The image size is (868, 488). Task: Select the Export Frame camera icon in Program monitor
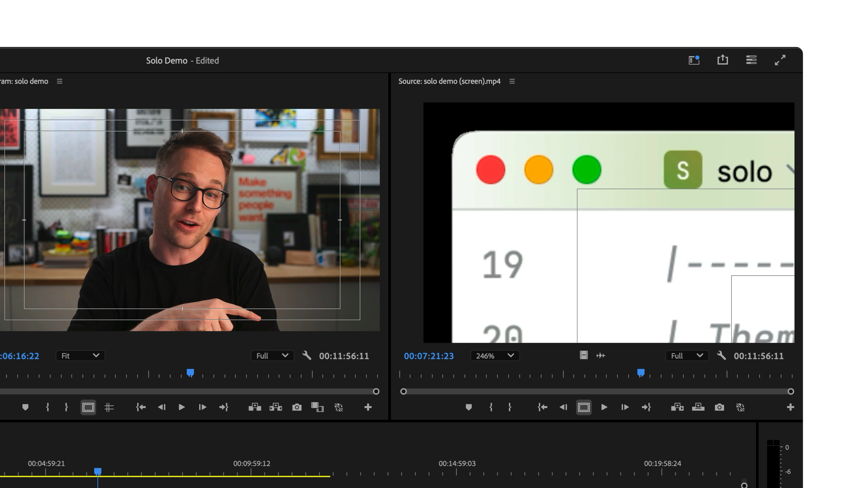297,407
